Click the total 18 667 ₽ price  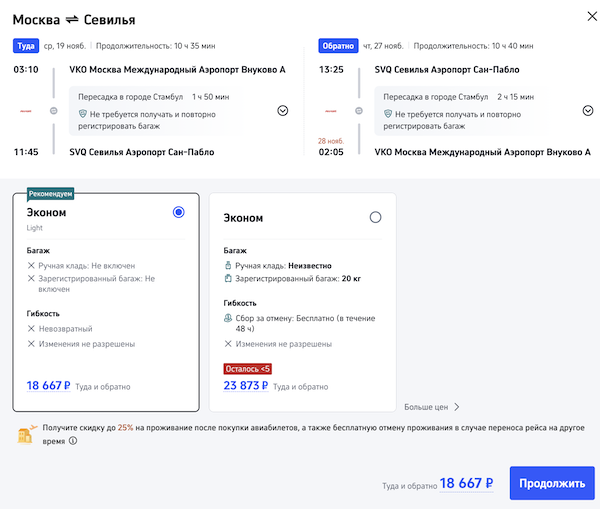coord(466,483)
